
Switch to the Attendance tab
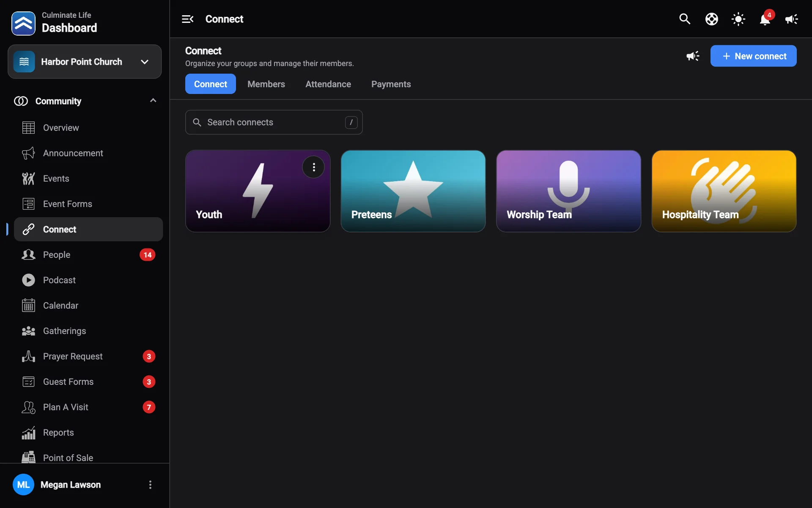(328, 84)
